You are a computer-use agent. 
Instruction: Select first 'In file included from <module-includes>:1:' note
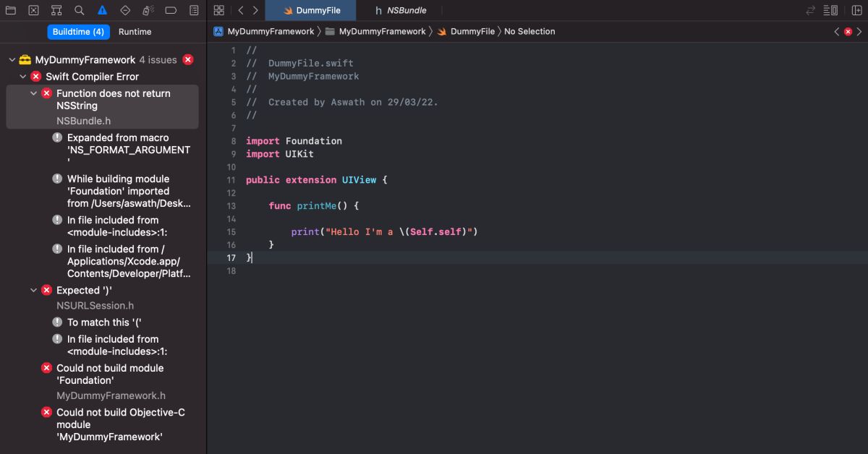pyautogui.click(x=118, y=226)
